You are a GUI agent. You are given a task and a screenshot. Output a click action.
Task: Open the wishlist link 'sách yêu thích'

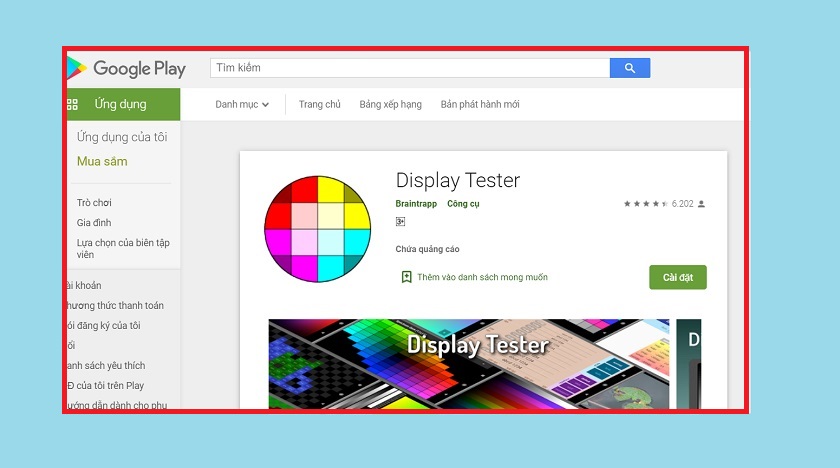pyautogui.click(x=106, y=365)
